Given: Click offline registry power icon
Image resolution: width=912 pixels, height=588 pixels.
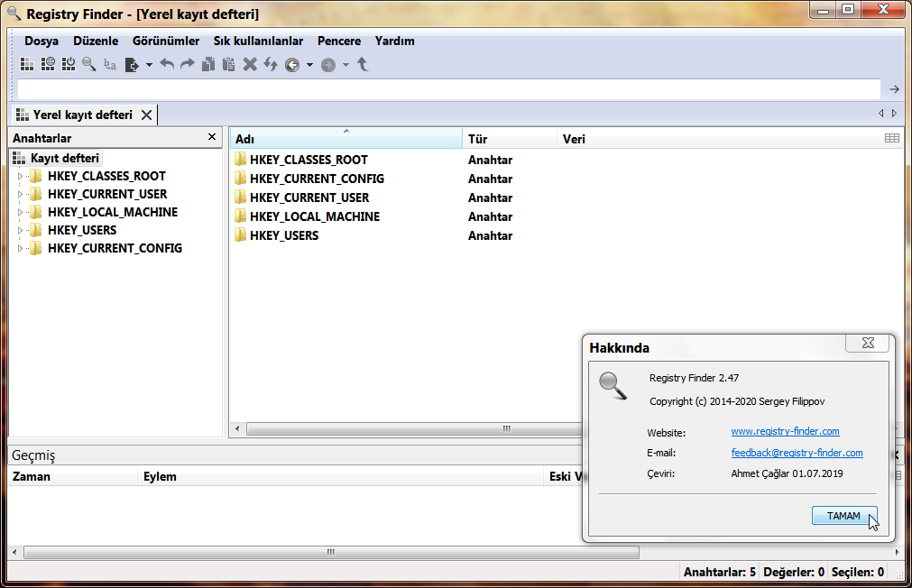Looking at the screenshot, I should (x=69, y=65).
